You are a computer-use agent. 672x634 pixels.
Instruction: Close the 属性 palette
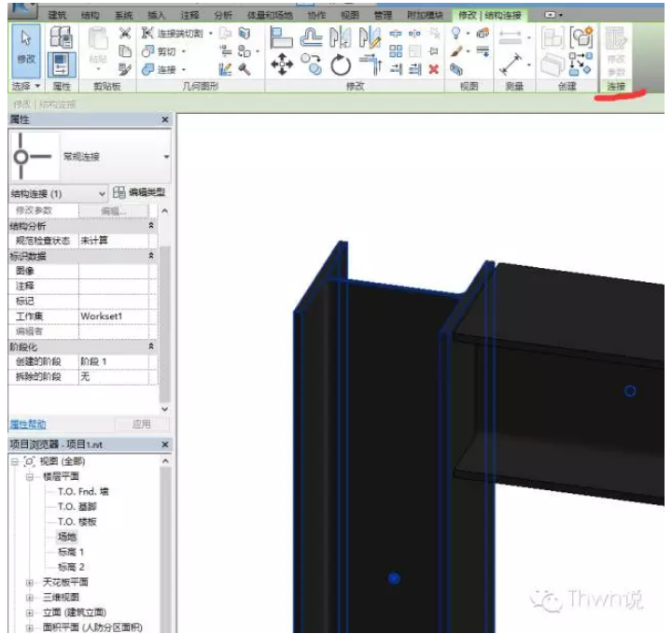(x=165, y=120)
